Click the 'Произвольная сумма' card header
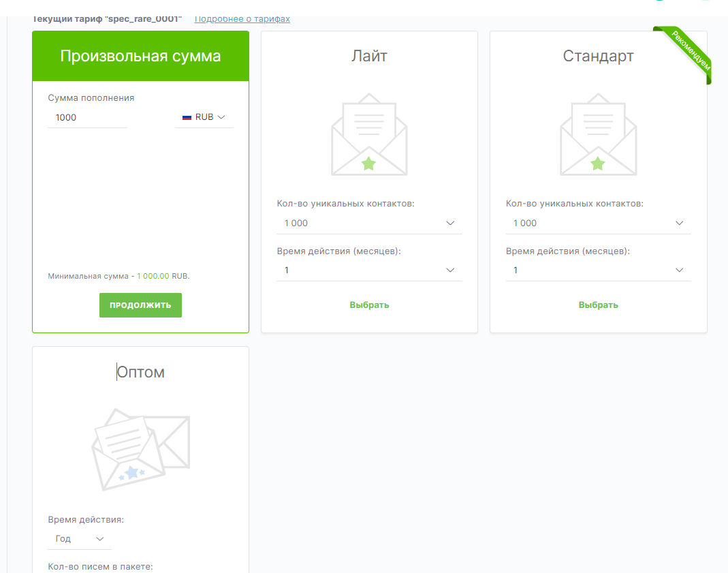 click(140, 56)
